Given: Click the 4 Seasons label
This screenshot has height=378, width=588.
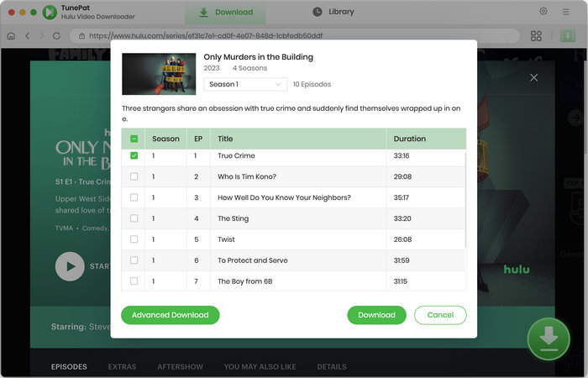Looking at the screenshot, I should pos(249,68).
